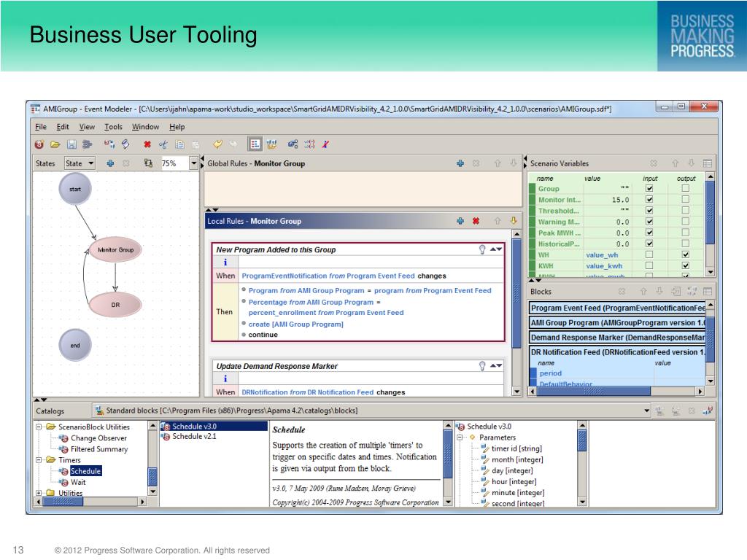Collapse Update Demand Response Marker rule arrows
This screenshot has width=747, height=560.
496,366
